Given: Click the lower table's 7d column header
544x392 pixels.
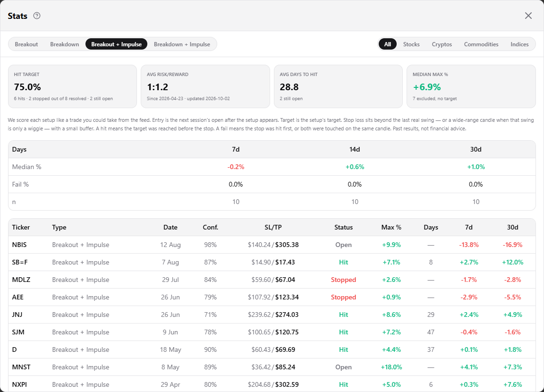Looking at the screenshot, I should pyautogui.click(x=469, y=227).
